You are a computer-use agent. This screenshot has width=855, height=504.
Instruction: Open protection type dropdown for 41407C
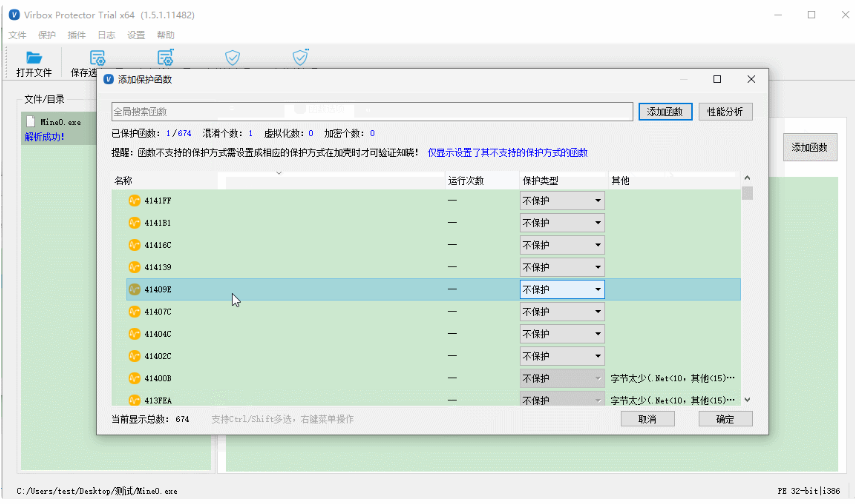pyautogui.click(x=562, y=311)
